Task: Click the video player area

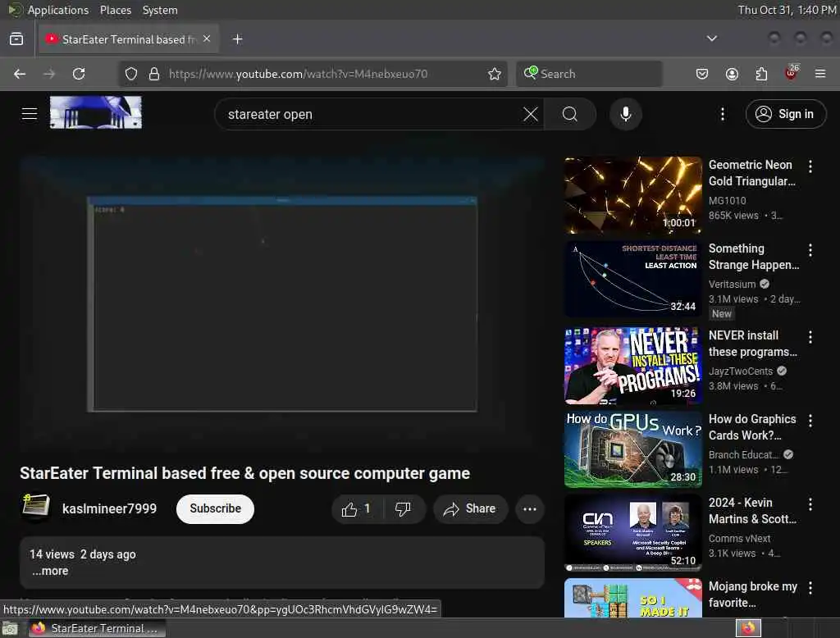Action: point(282,304)
